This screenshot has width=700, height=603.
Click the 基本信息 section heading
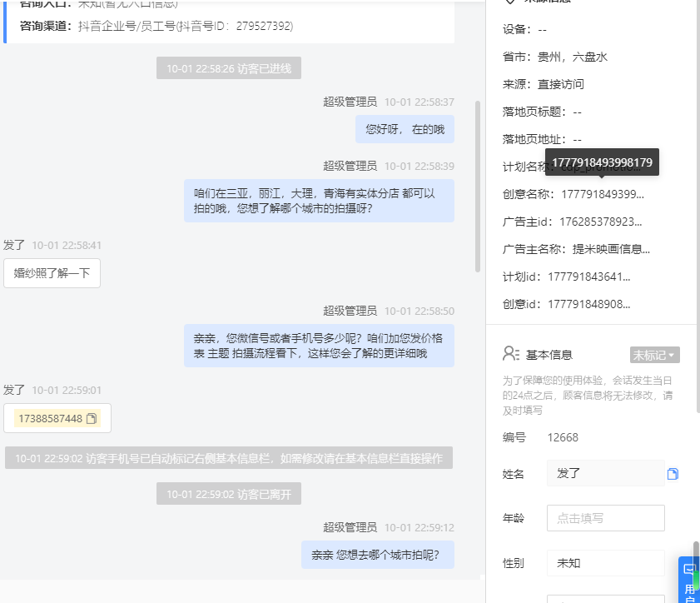click(x=549, y=355)
